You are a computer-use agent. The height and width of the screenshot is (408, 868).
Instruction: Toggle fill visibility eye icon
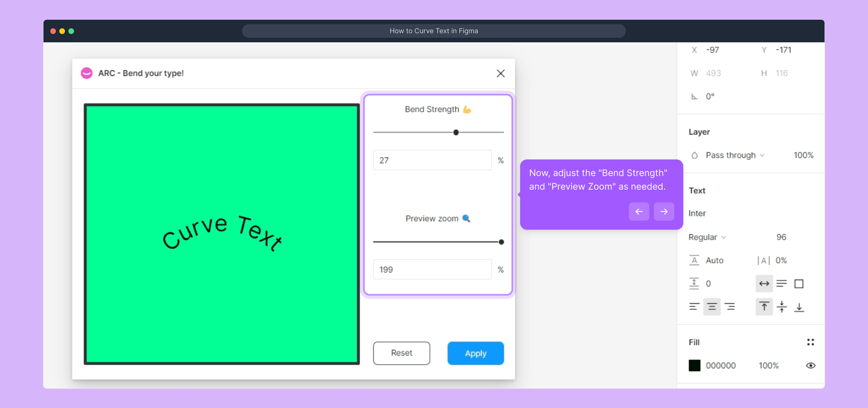tap(811, 366)
